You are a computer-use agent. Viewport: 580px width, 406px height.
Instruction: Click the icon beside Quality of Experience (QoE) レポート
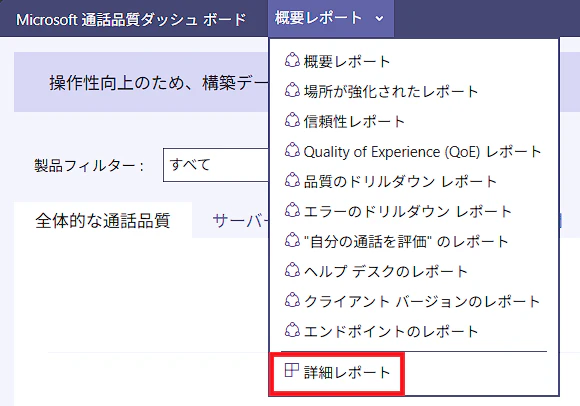292,150
